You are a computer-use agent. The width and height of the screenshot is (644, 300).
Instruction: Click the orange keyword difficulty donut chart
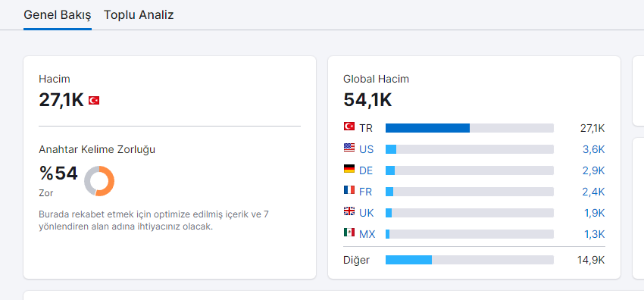[99, 181]
